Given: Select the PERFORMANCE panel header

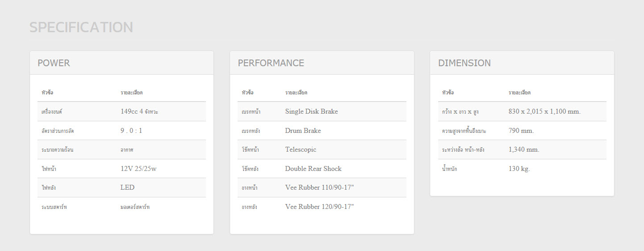Looking at the screenshot, I should pyautogui.click(x=322, y=63).
